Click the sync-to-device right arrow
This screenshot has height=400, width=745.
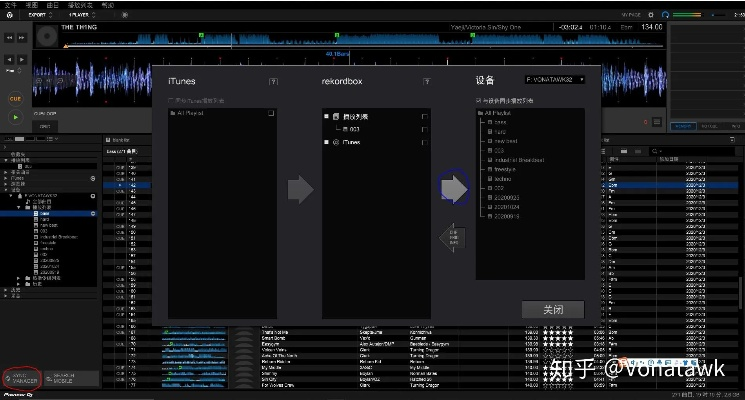click(x=454, y=188)
